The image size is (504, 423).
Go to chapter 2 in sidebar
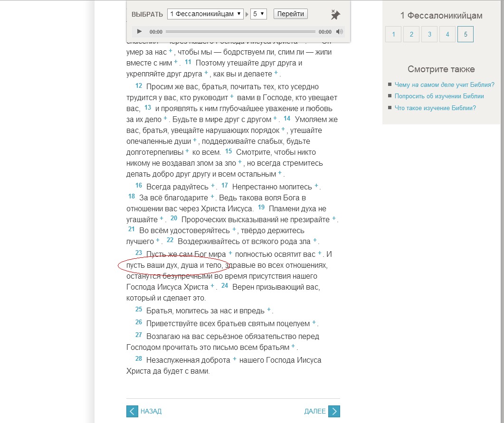click(x=411, y=34)
